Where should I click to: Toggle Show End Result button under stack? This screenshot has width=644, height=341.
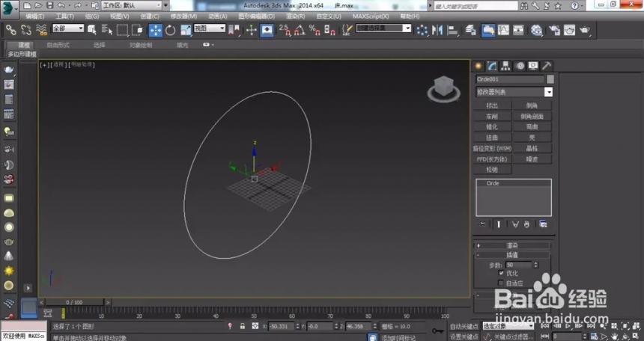click(499, 224)
